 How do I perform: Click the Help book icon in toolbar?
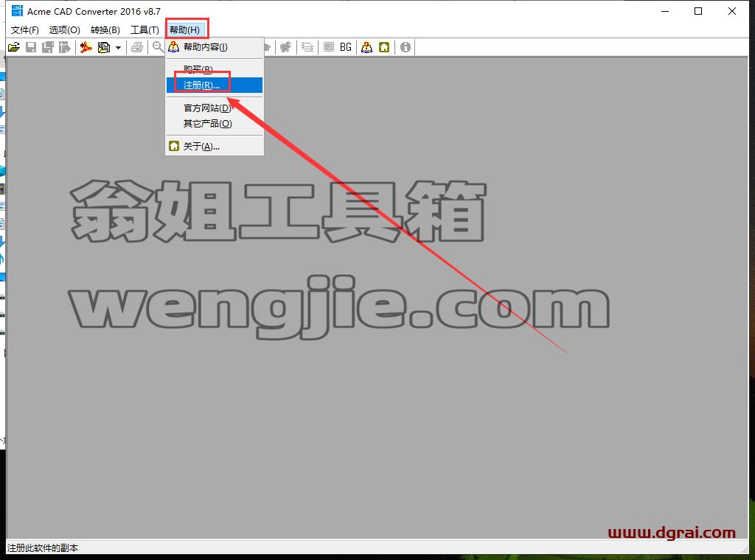point(367,47)
